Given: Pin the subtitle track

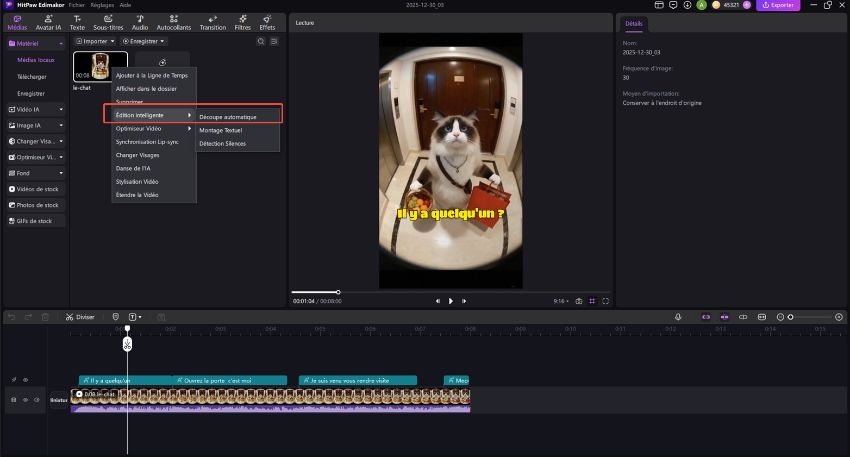Looking at the screenshot, I should pos(14,380).
